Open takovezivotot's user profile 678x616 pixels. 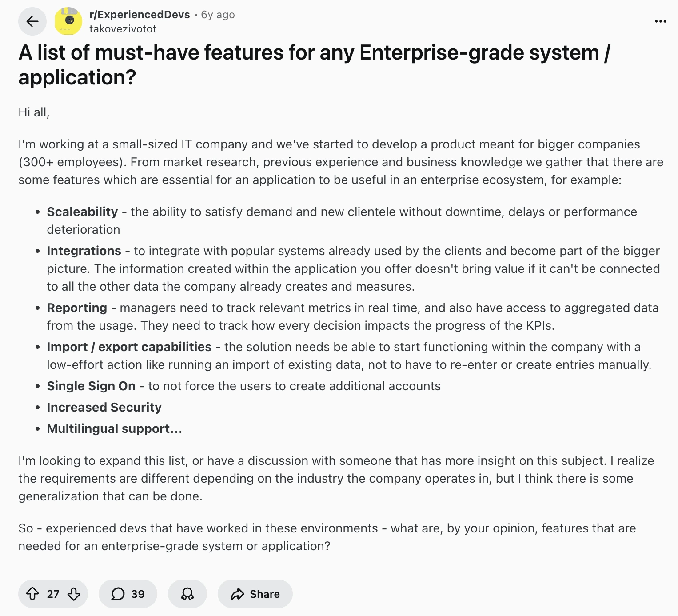pyautogui.click(x=123, y=29)
